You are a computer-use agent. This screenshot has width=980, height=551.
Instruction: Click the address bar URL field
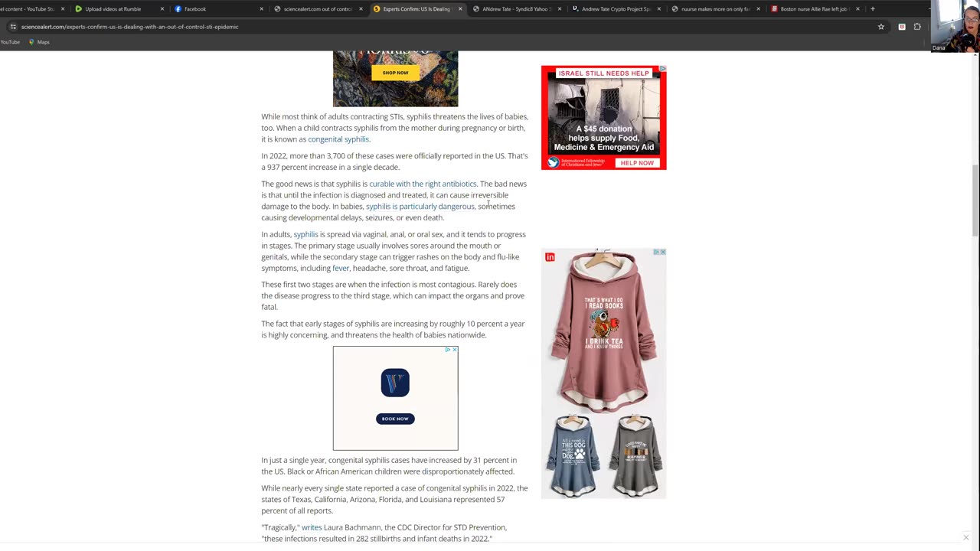pos(444,27)
